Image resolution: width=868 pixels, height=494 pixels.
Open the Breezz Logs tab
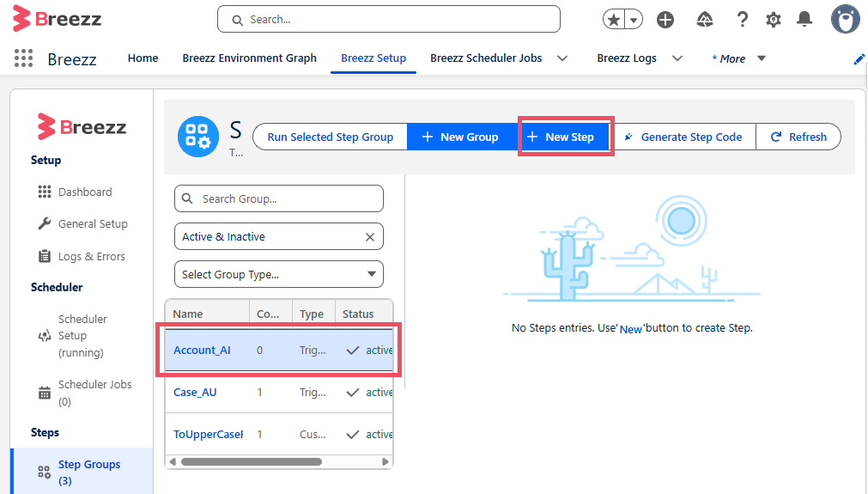(626, 58)
